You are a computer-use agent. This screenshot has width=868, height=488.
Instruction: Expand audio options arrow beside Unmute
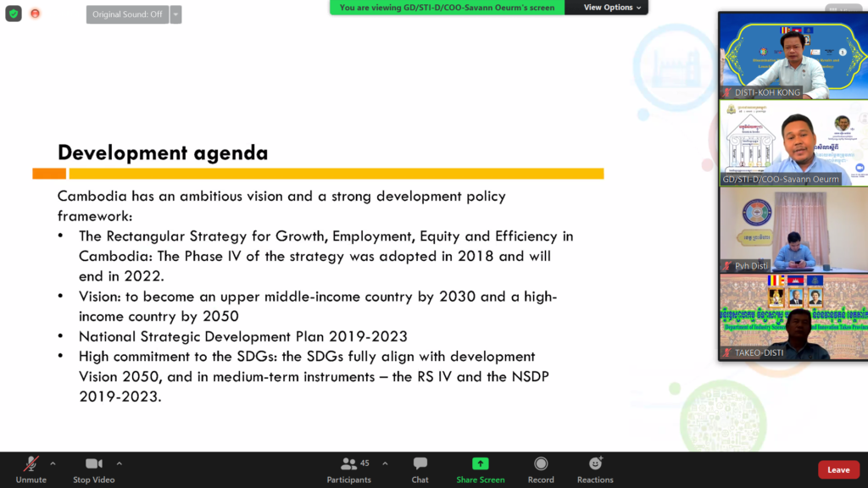tap(53, 463)
